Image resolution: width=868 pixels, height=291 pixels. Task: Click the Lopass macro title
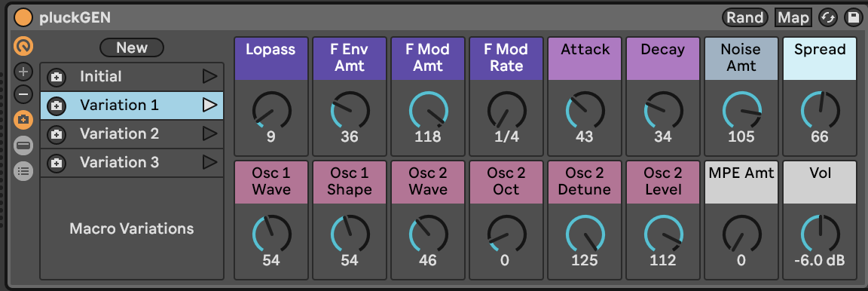[x=271, y=49]
